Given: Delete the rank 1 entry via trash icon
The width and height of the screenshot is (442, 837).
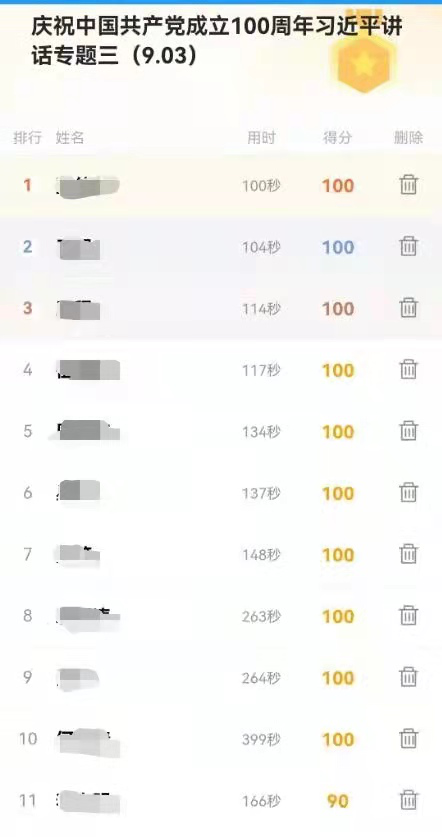Looking at the screenshot, I should (408, 185).
